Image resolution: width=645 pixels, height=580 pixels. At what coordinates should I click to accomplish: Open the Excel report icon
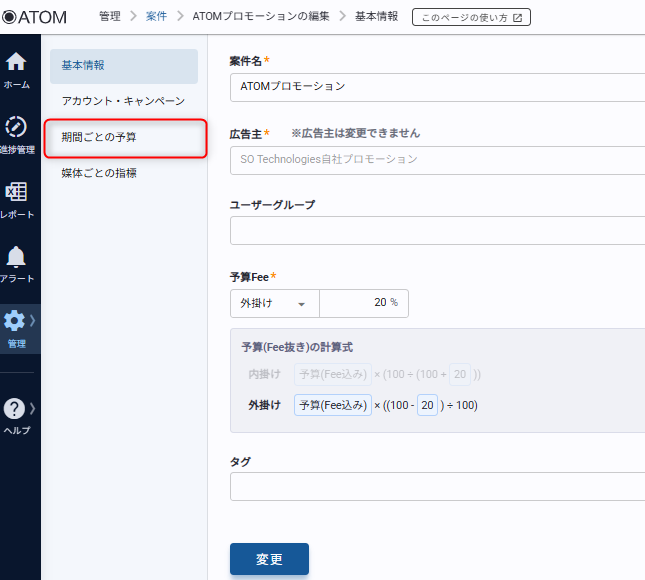(16, 192)
